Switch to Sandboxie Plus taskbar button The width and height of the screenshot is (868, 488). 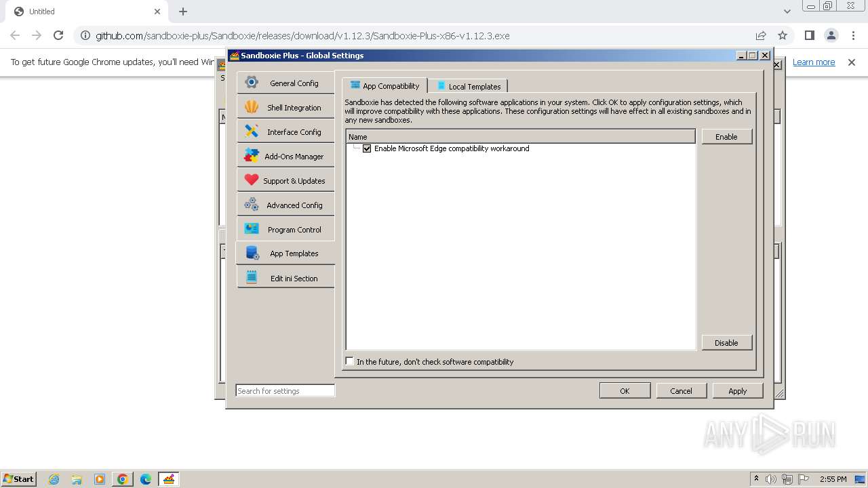(x=169, y=479)
